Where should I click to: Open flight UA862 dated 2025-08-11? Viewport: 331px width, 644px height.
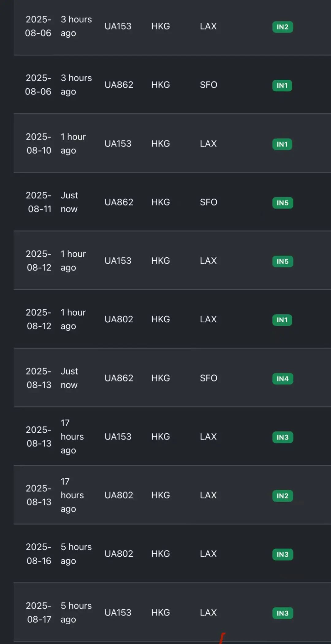click(119, 202)
